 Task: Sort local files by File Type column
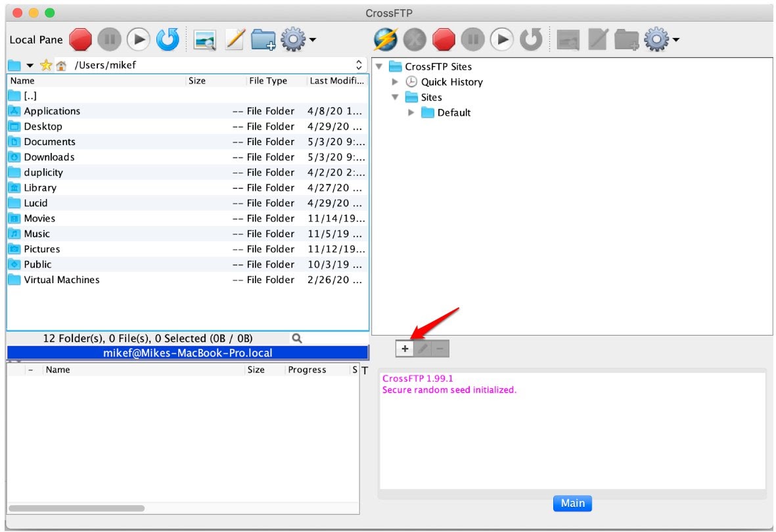[276, 81]
